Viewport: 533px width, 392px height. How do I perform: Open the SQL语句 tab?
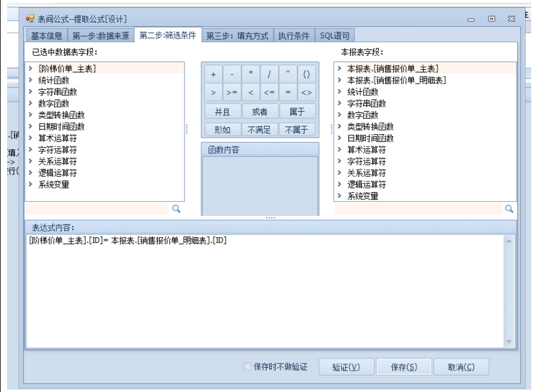coord(335,35)
